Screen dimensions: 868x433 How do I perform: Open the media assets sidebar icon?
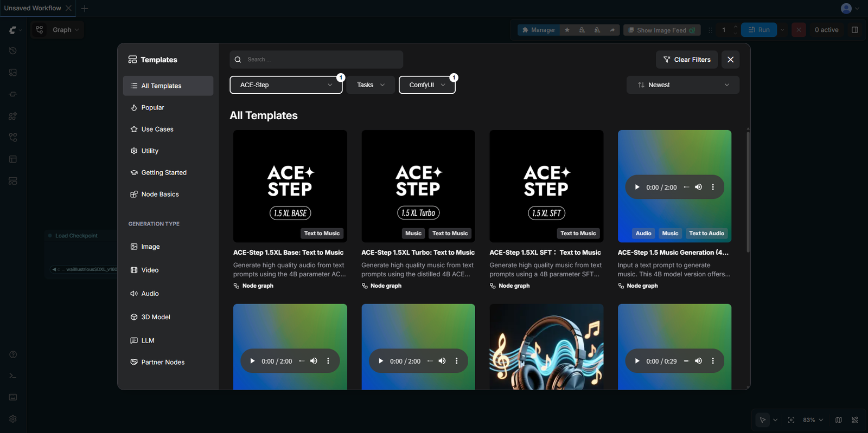pyautogui.click(x=13, y=73)
